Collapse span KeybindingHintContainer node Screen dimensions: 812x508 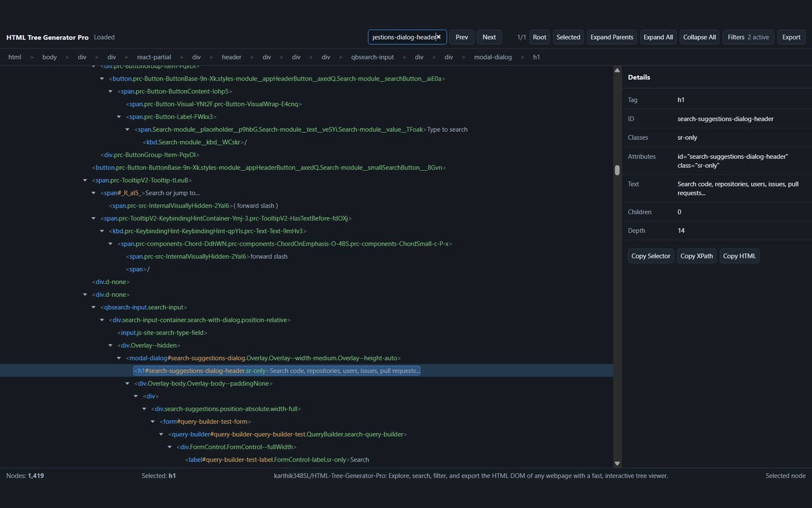point(94,218)
